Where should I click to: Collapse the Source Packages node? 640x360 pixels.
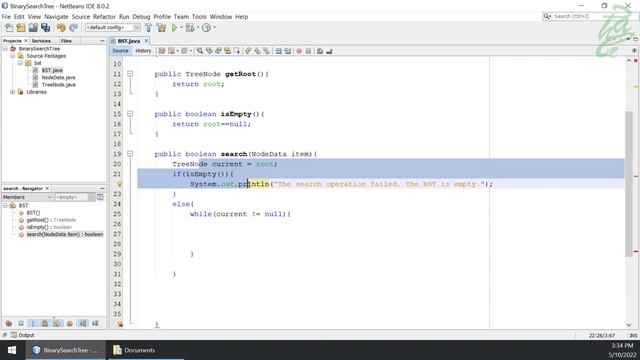[x=13, y=56]
